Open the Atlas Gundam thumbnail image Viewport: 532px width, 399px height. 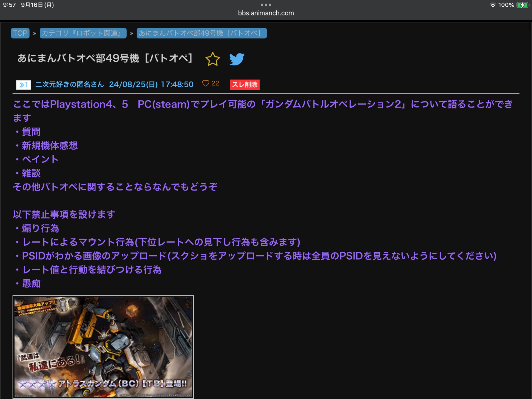(103, 347)
